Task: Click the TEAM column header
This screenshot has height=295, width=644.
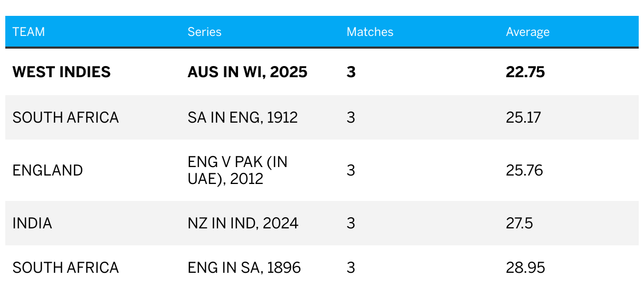Action: [29, 32]
